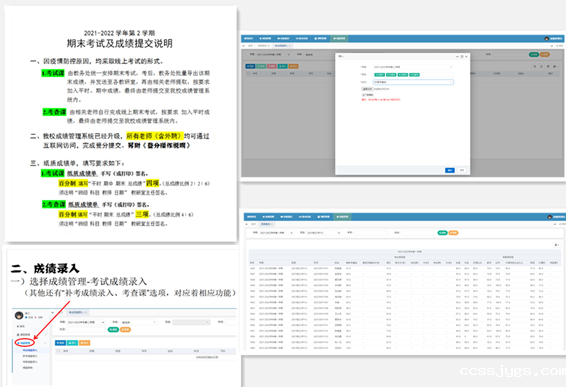This screenshot has height=387, width=566.
Task: Click the avatar in the lower blue header
Action: pyautogui.click(x=549, y=217)
